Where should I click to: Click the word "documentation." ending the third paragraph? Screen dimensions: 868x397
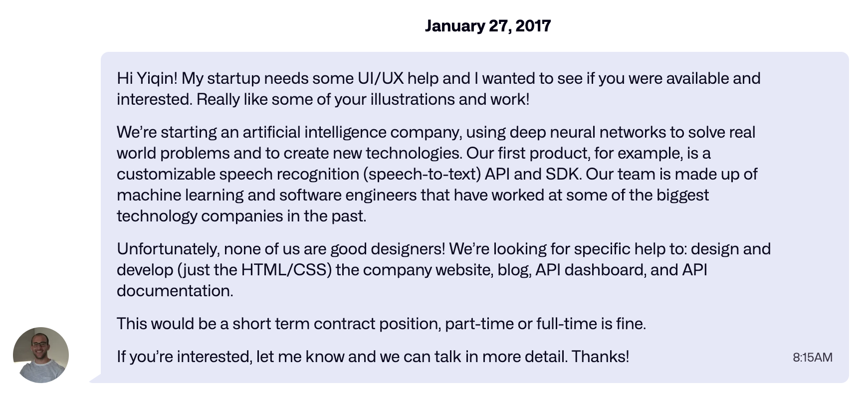pyautogui.click(x=175, y=291)
